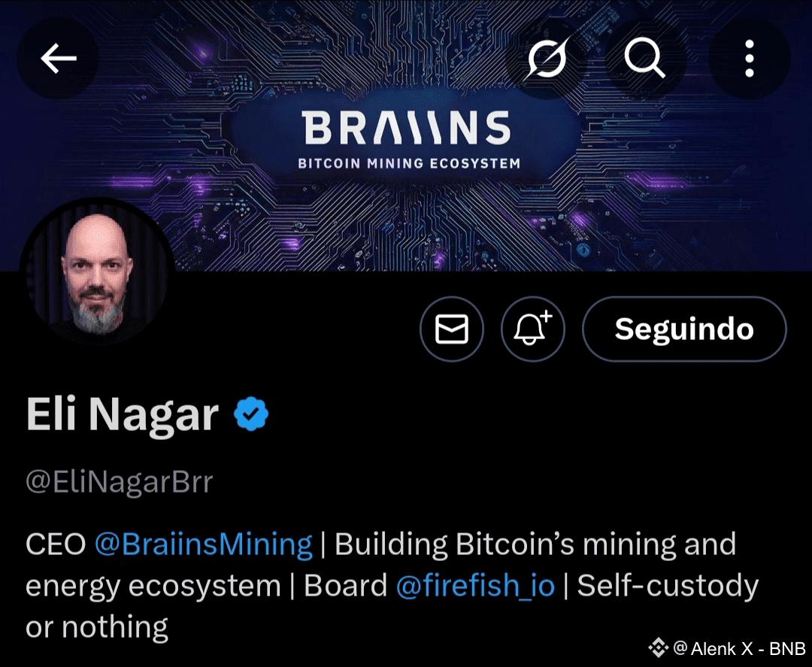Open the Grok slash-circle icon

[x=547, y=58]
